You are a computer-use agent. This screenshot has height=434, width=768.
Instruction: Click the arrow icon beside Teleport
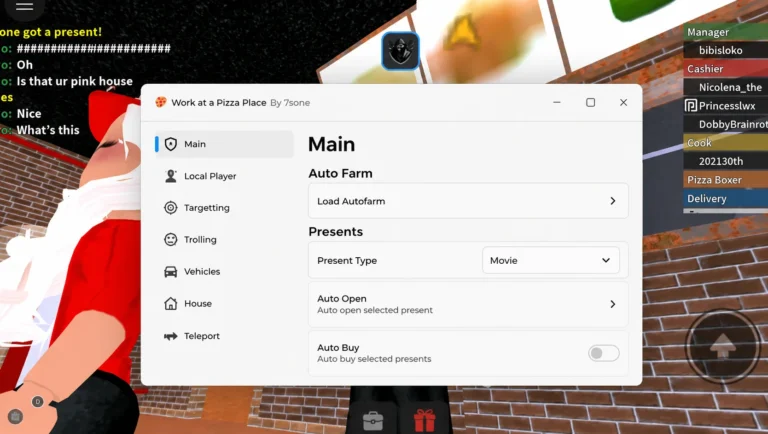pyautogui.click(x=170, y=336)
